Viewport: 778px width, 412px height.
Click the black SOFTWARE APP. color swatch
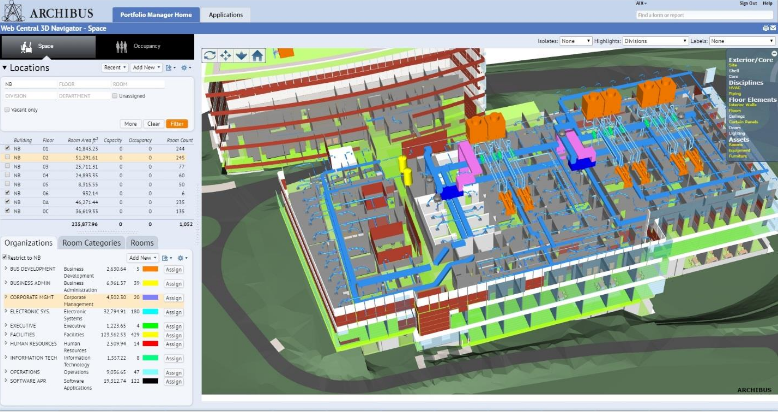tap(149, 380)
